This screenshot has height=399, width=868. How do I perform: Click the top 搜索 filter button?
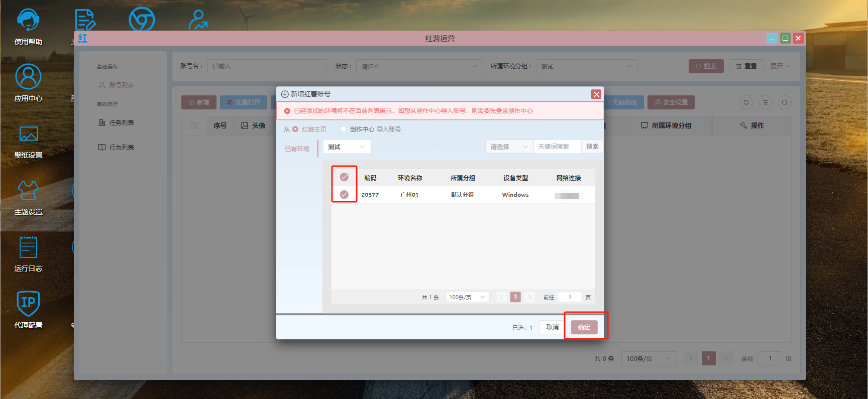point(706,66)
